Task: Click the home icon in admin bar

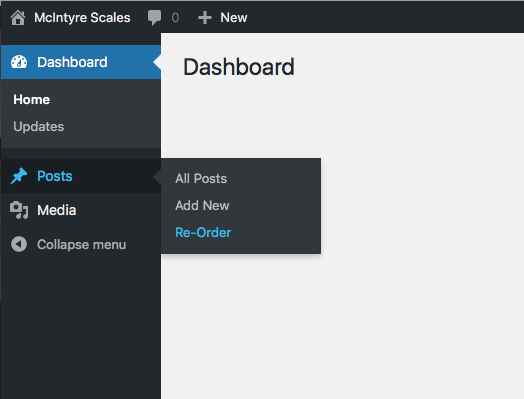Action: point(18,17)
